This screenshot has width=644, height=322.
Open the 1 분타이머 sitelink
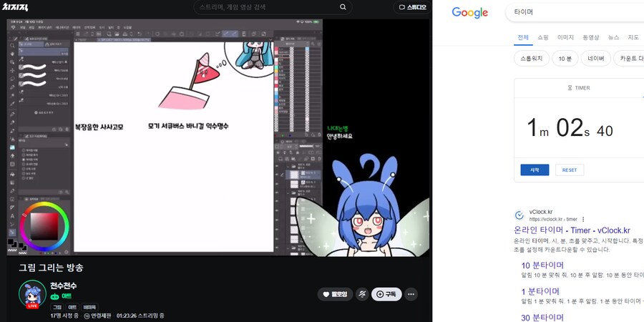pos(540,292)
